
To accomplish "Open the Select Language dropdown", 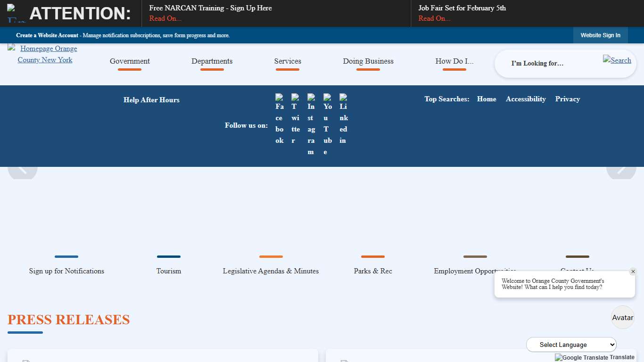I will pos(571,345).
